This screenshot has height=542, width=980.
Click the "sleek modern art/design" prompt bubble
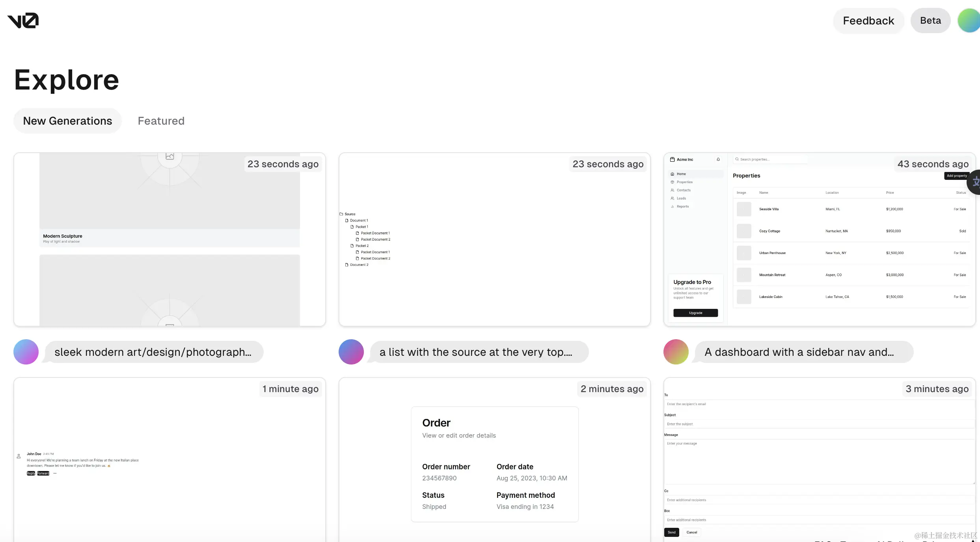[x=153, y=352]
